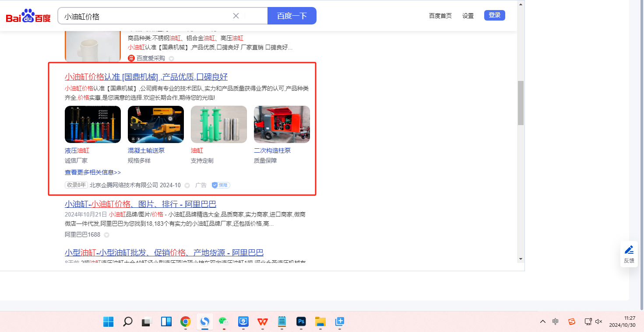The image size is (644, 332).
Task: Toggle the 中 Chinese input mode indicator
Action: pos(556,322)
